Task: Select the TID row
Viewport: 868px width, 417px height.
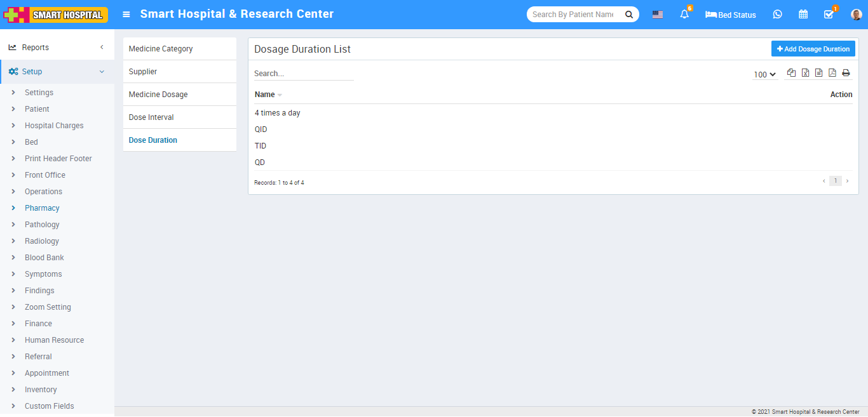Action: point(553,146)
